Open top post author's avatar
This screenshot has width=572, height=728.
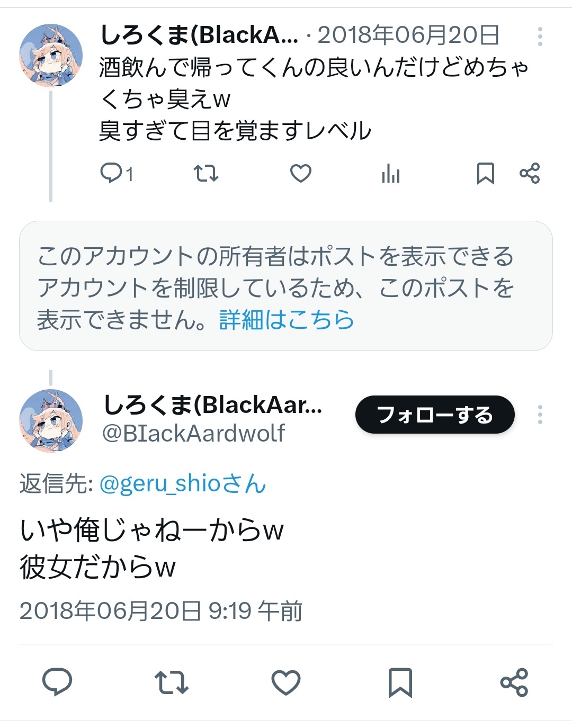51,56
